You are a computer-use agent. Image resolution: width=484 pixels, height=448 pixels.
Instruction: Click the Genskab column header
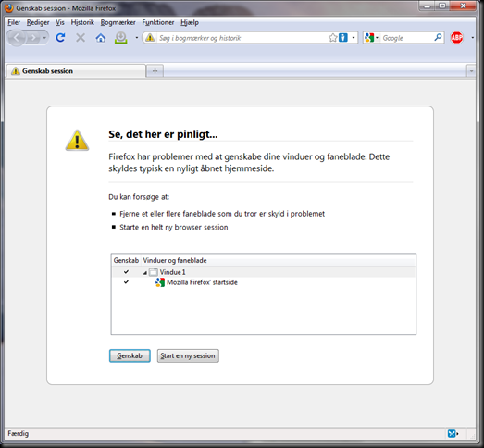pos(126,260)
